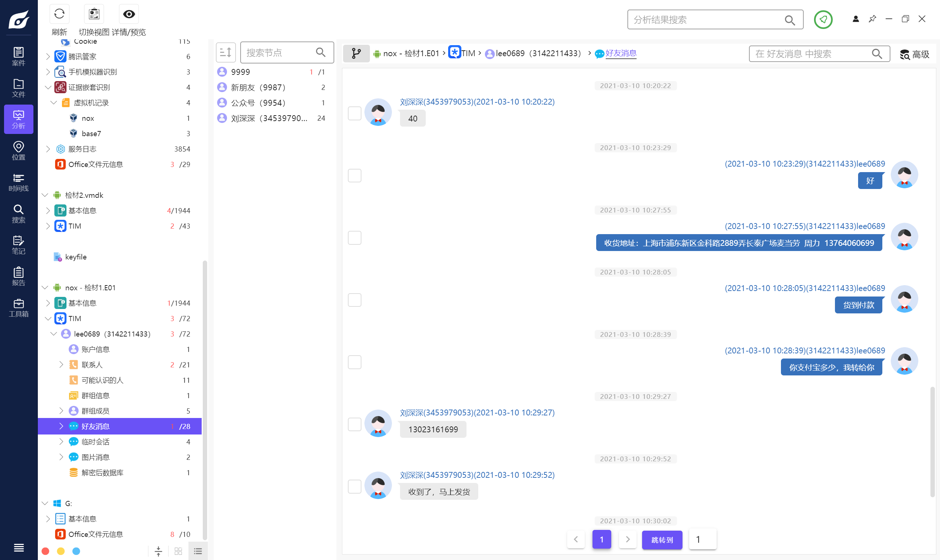
Task: Click the Switch View (切换视图) icon
Action: pyautogui.click(x=94, y=14)
